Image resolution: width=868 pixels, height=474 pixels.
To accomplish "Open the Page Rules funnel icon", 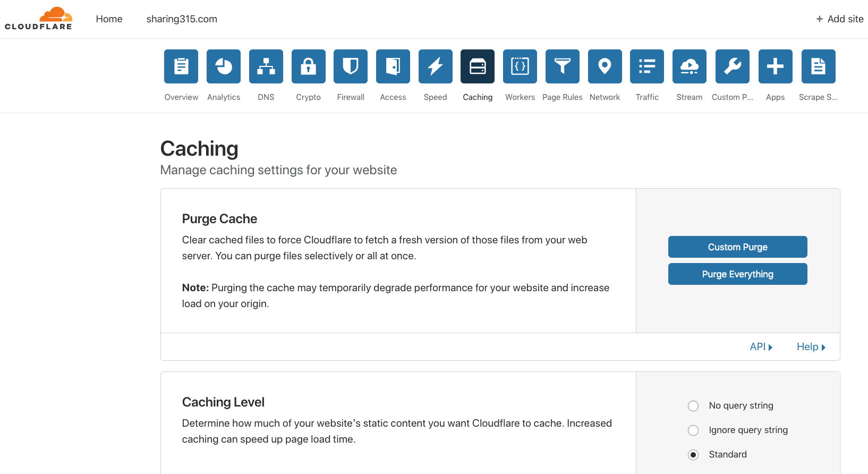I will 563,66.
